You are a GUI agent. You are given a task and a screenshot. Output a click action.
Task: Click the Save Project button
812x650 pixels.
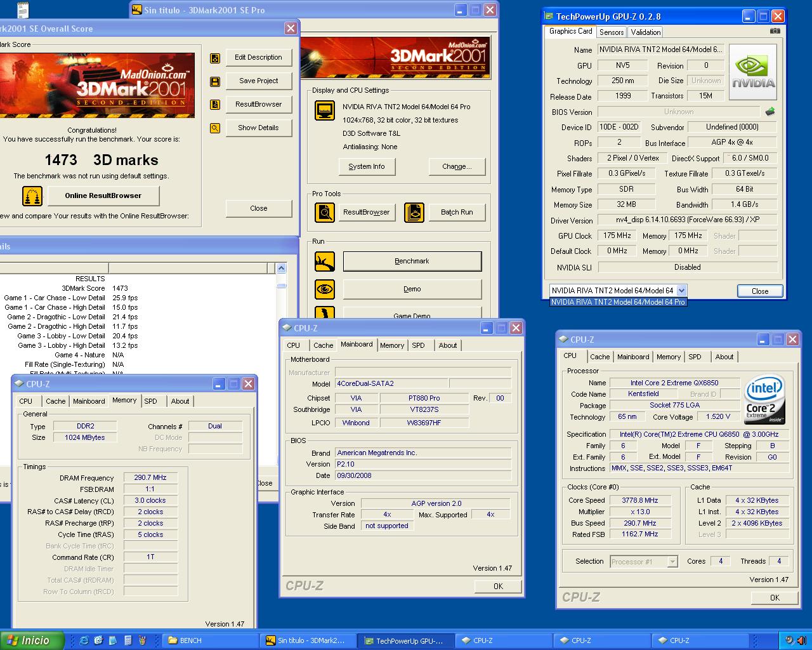(258, 81)
